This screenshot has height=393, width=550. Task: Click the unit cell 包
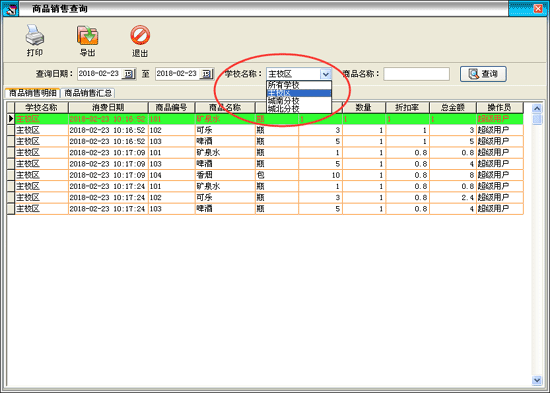277,175
